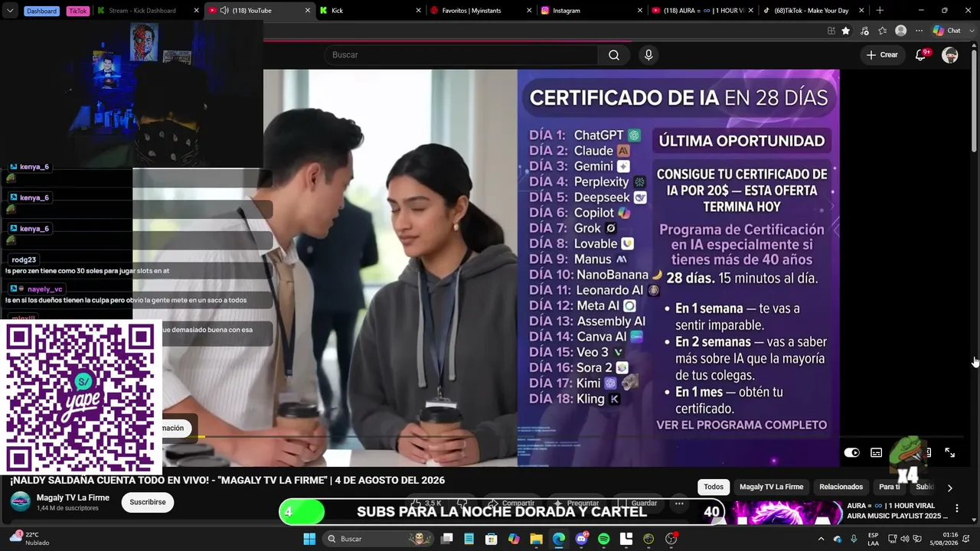Screen dimensions: 980x551
Task: Open the TikTok tab group label
Action: coord(78,11)
